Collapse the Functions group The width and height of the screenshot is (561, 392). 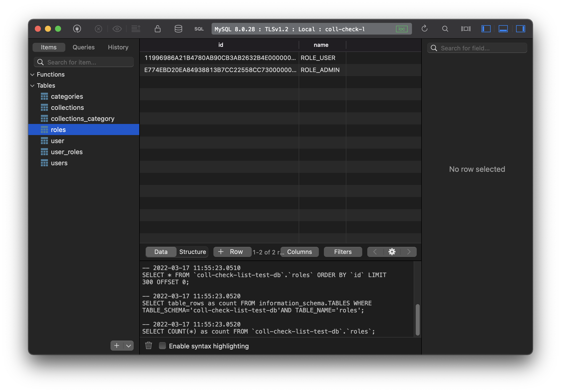(x=32, y=75)
